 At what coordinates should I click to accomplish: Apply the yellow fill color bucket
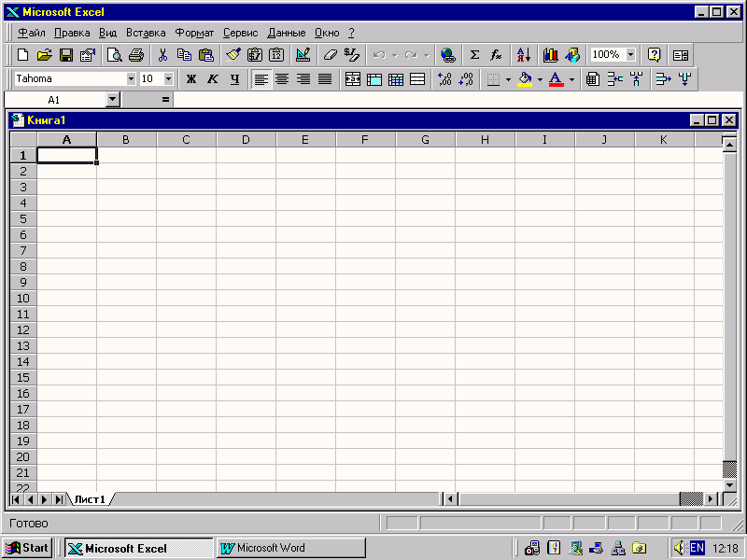click(x=525, y=78)
